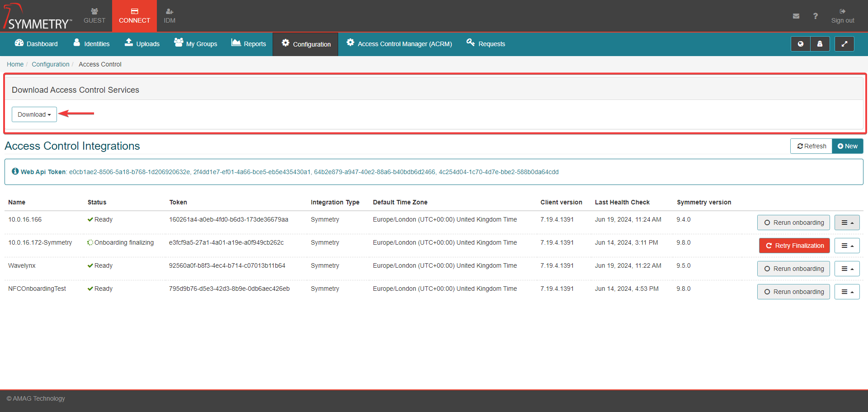
Task: Click Jun 14, 2024, 3:11 PM health check
Action: click(626, 242)
